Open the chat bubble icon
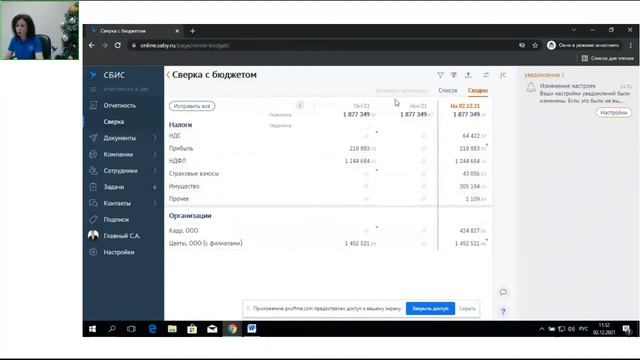The width and height of the screenshot is (640, 360). tap(503, 292)
